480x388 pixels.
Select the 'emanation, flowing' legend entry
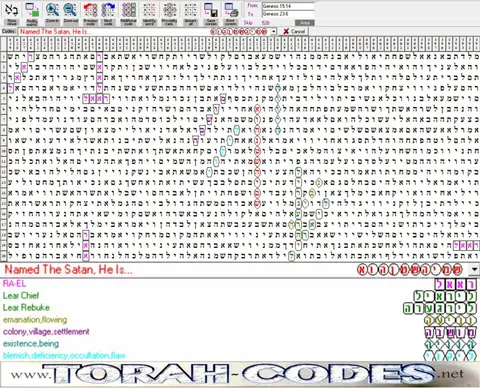point(35,320)
